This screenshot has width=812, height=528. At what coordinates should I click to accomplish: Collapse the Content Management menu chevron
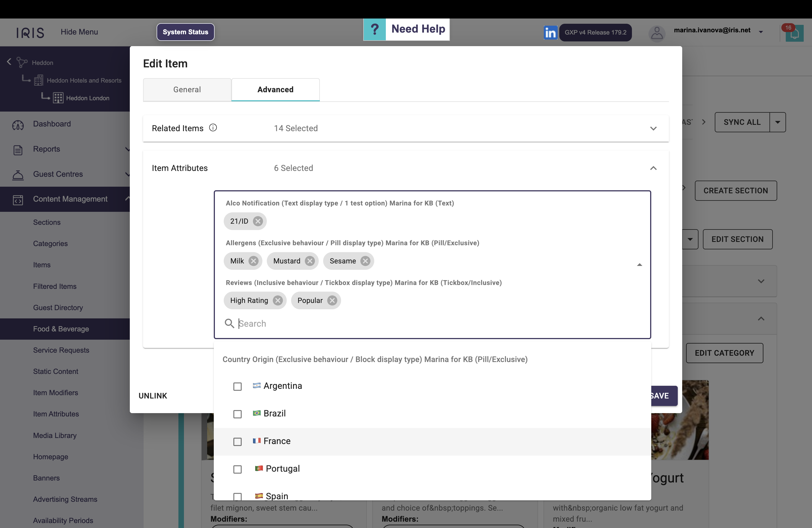click(x=127, y=199)
